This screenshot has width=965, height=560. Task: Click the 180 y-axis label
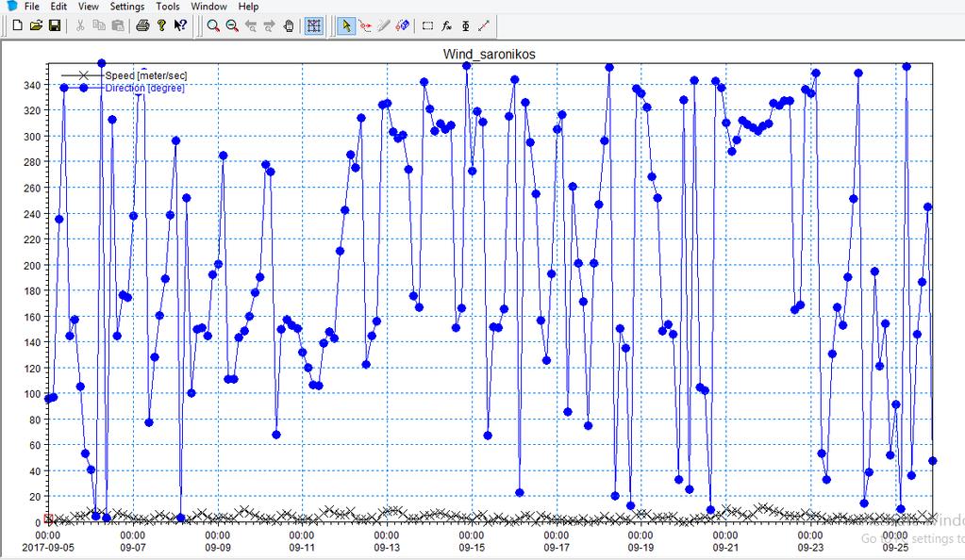coord(32,291)
